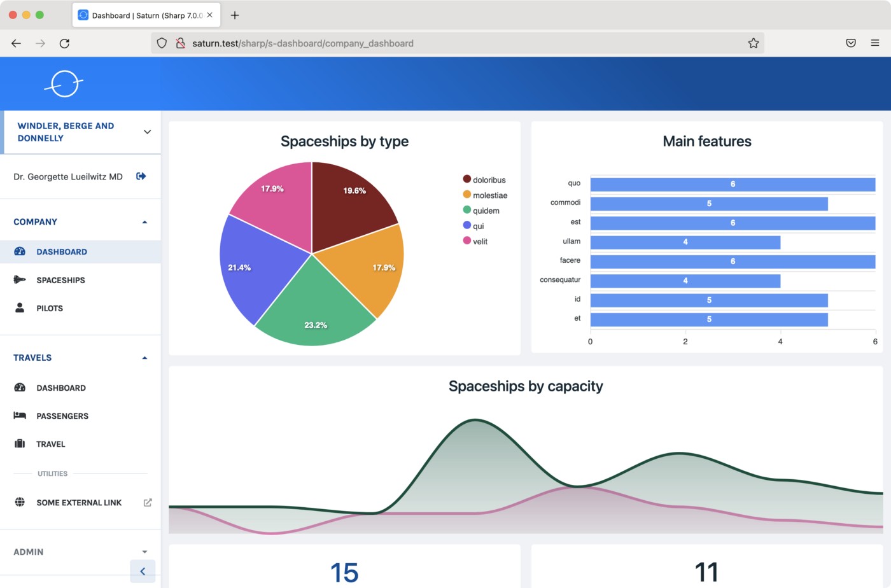Click the bed icon next to Passengers

point(20,416)
